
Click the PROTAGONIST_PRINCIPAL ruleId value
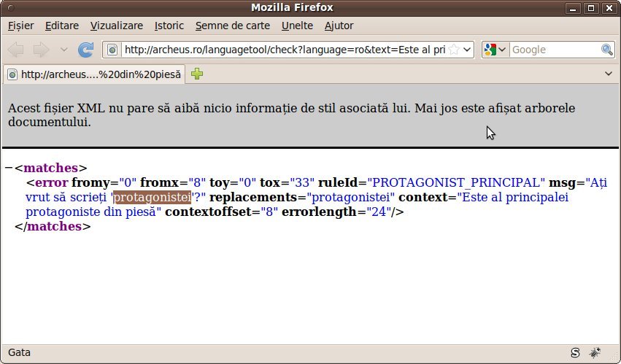tap(456, 182)
